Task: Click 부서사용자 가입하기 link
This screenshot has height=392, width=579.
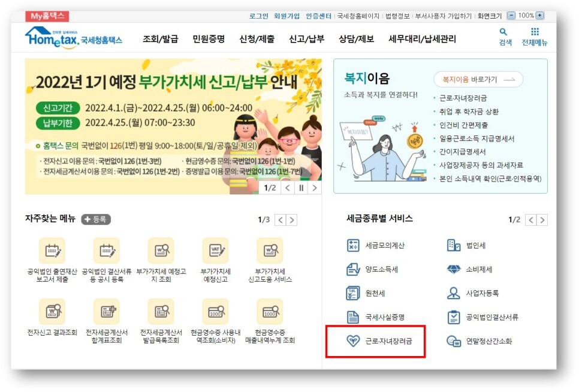Action: [x=444, y=16]
